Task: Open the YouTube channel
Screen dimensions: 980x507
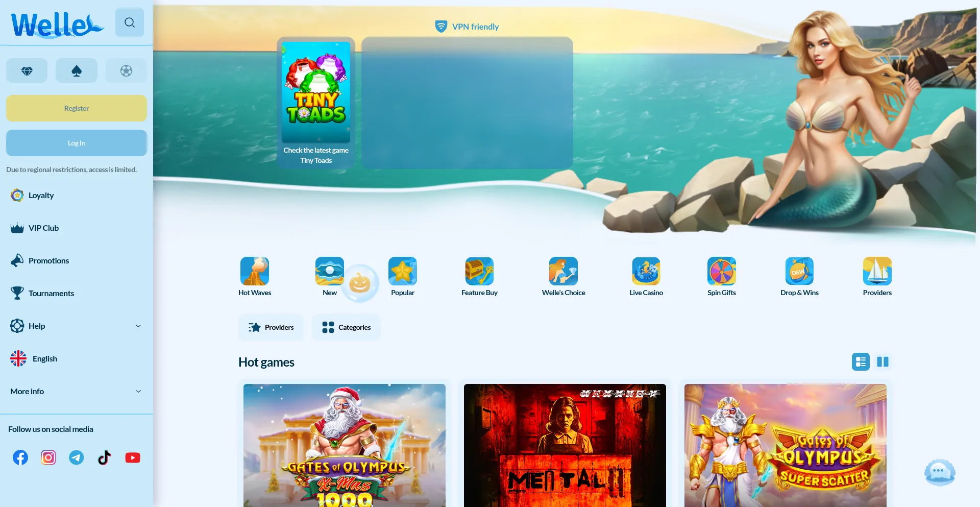Action: [x=133, y=457]
